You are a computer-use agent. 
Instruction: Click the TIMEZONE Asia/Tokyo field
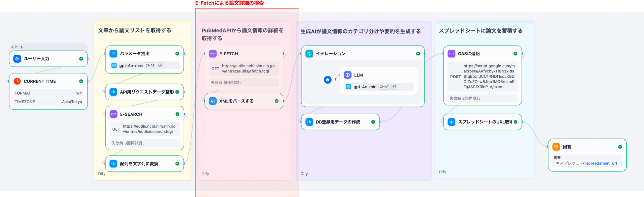pyautogui.click(x=48, y=102)
